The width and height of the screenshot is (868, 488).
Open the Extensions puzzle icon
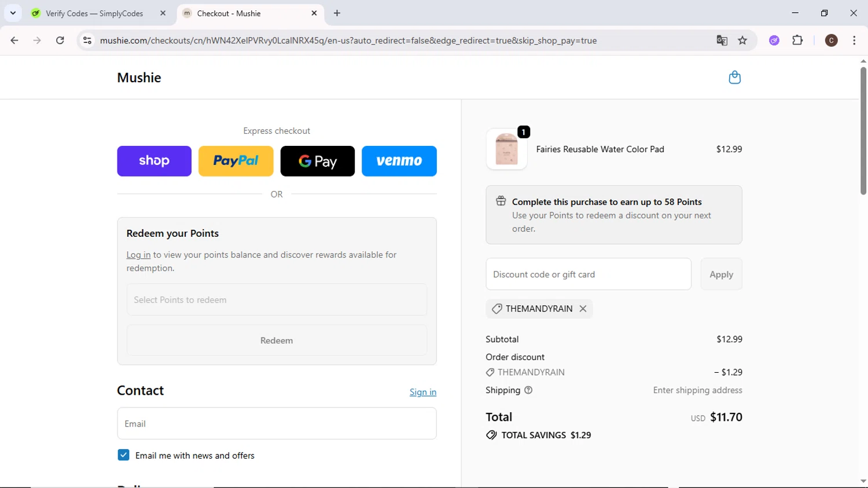coord(797,41)
